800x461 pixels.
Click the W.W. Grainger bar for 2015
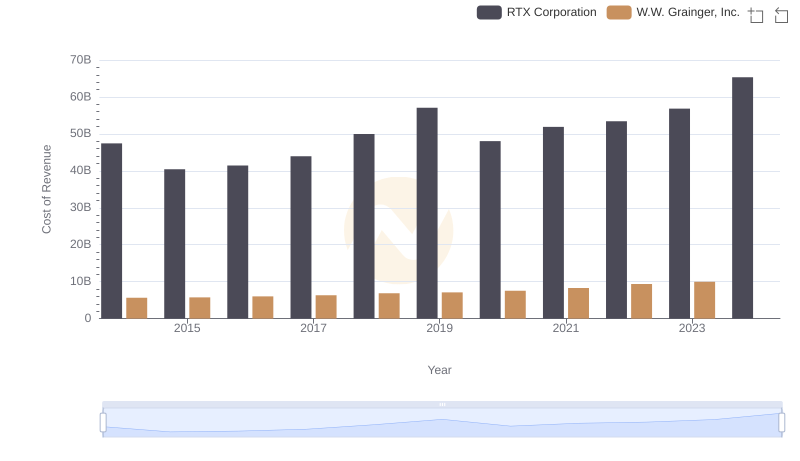(199, 308)
